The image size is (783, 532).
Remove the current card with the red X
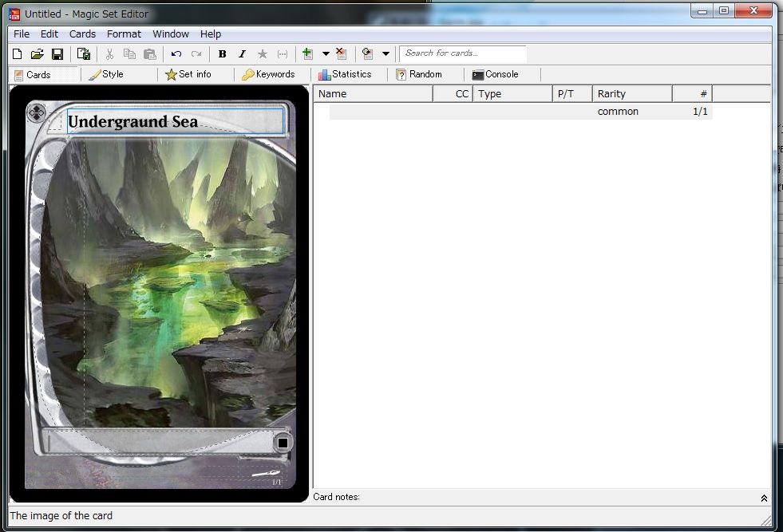coord(341,53)
